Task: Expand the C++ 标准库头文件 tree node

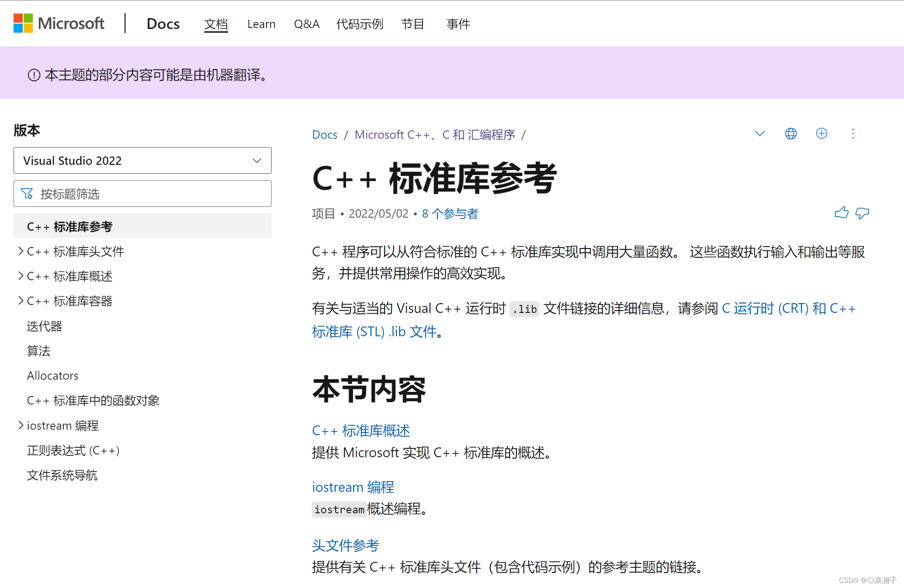Action: [21, 251]
